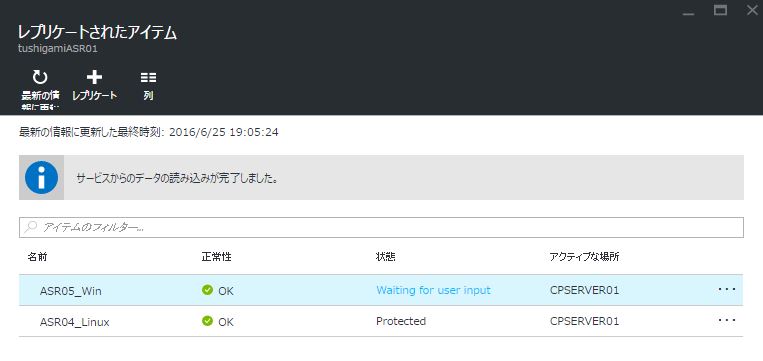Sort by the 正常性 column header
The width and height of the screenshot is (763, 361).
[x=216, y=257]
